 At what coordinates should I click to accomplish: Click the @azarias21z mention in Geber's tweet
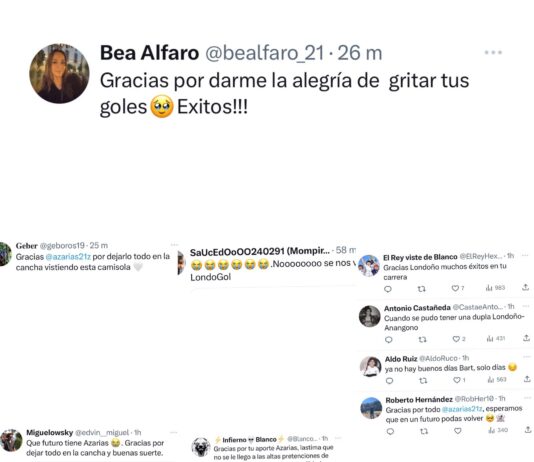pos(68,256)
